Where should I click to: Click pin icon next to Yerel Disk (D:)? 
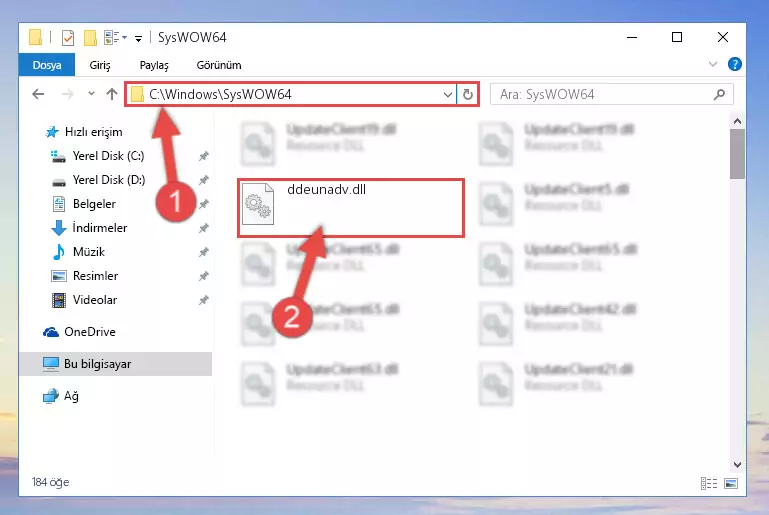204,180
